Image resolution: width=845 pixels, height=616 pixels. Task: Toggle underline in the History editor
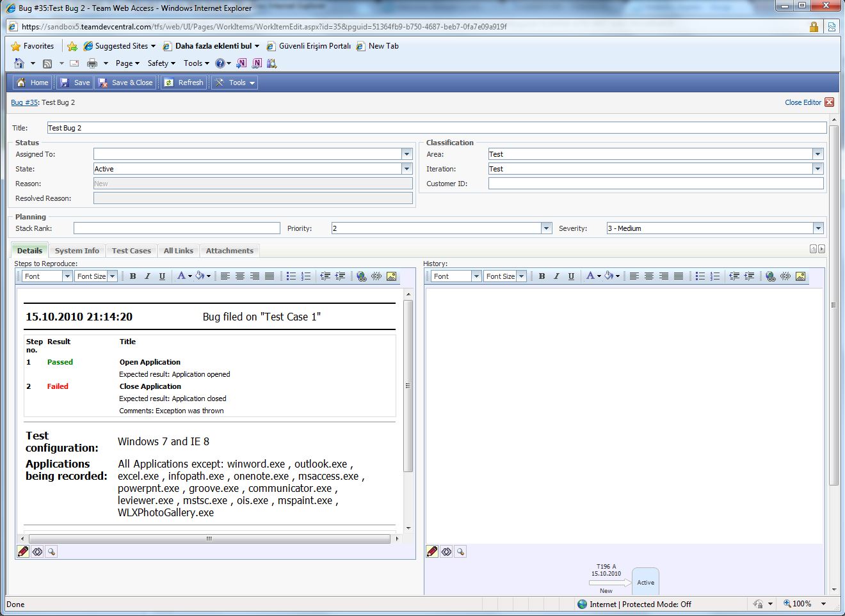tap(571, 276)
